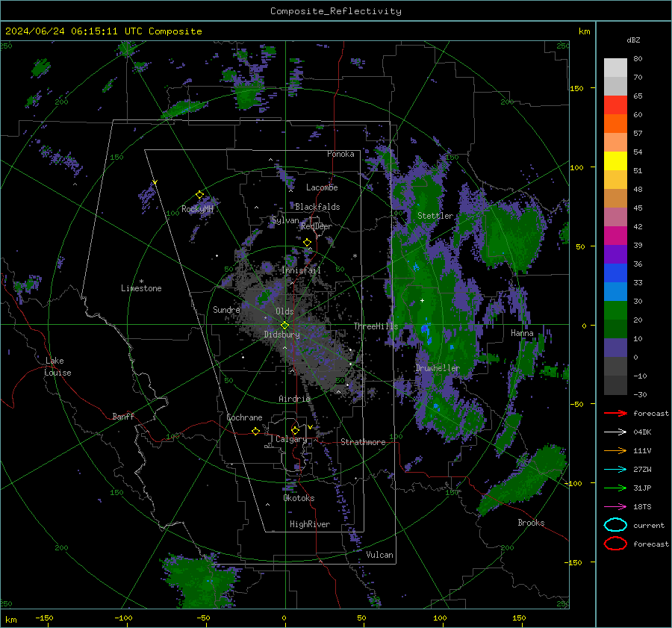672x628 pixels.
Task: Click the magenta 18TS arrow legend icon
Action: [615, 507]
